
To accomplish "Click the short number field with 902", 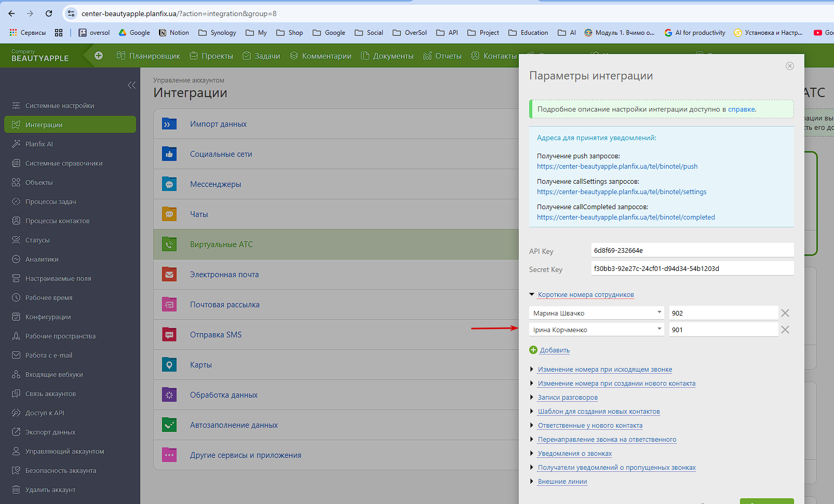I will [x=724, y=313].
